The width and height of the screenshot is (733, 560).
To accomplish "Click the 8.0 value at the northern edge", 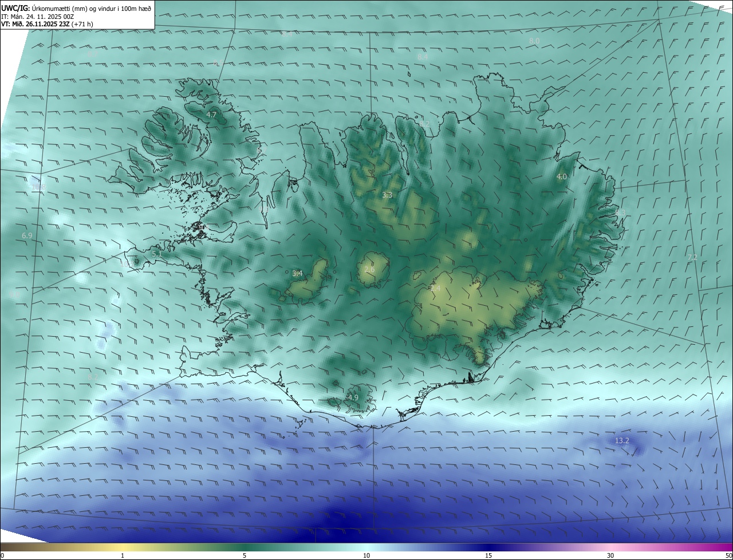I will 534,41.
